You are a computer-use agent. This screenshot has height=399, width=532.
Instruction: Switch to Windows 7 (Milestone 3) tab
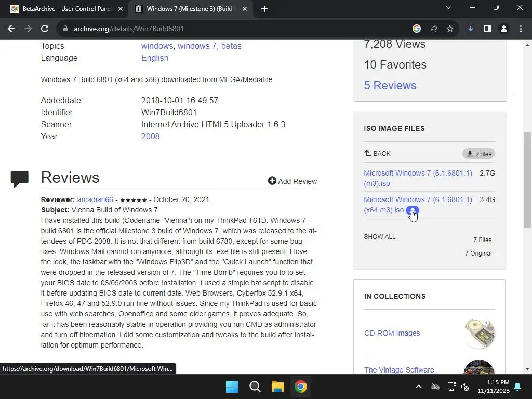click(x=191, y=9)
